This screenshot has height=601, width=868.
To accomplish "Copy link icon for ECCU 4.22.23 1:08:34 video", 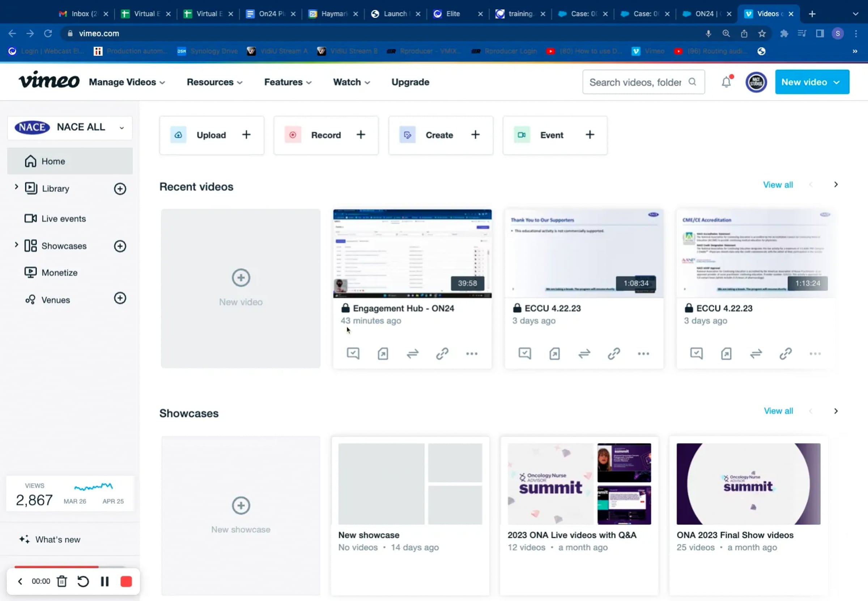I will coord(614,353).
